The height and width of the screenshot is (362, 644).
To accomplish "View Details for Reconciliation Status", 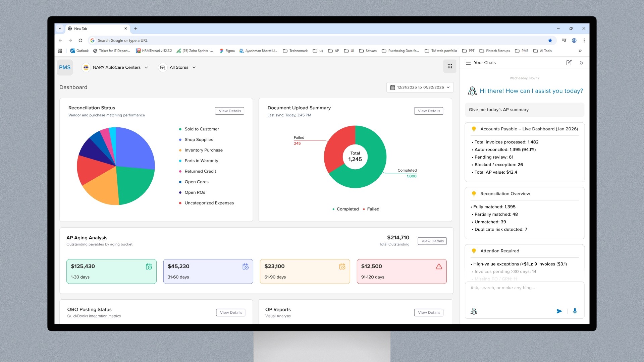I will [230, 111].
